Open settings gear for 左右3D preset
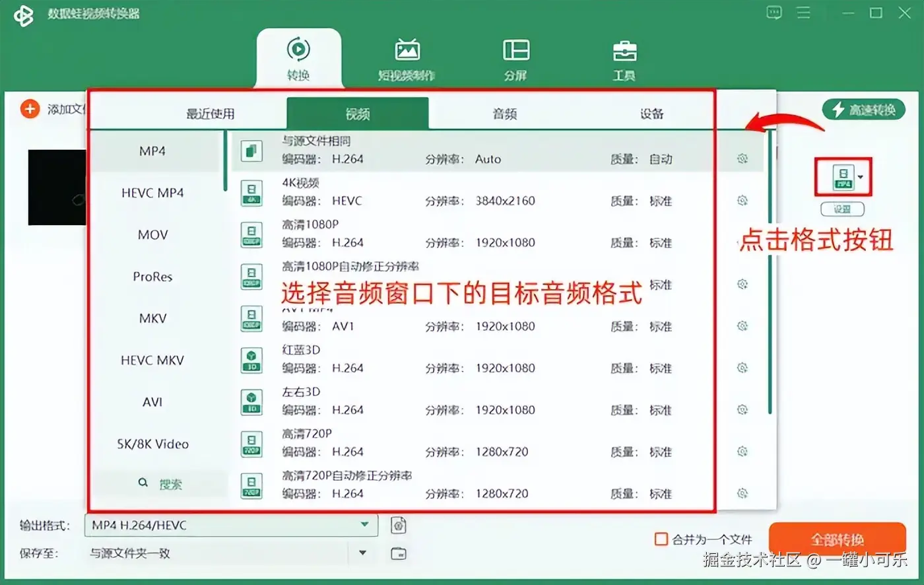924x585 pixels. click(x=742, y=409)
